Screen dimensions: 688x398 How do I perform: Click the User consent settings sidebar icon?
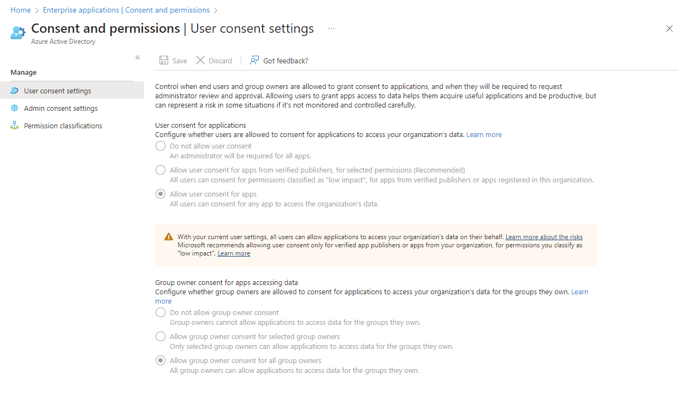(14, 90)
